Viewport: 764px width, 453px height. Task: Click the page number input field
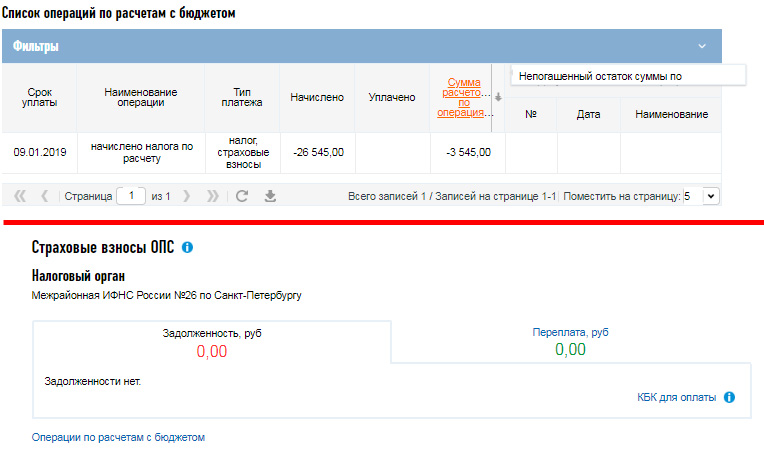[131, 196]
